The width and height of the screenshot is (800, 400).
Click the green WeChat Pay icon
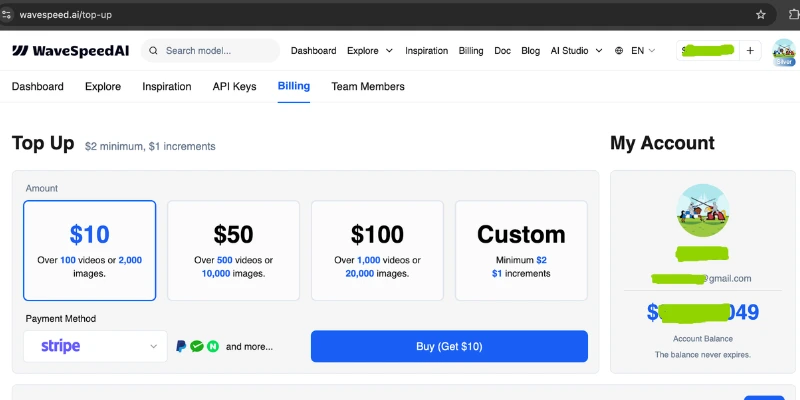pyautogui.click(x=197, y=346)
